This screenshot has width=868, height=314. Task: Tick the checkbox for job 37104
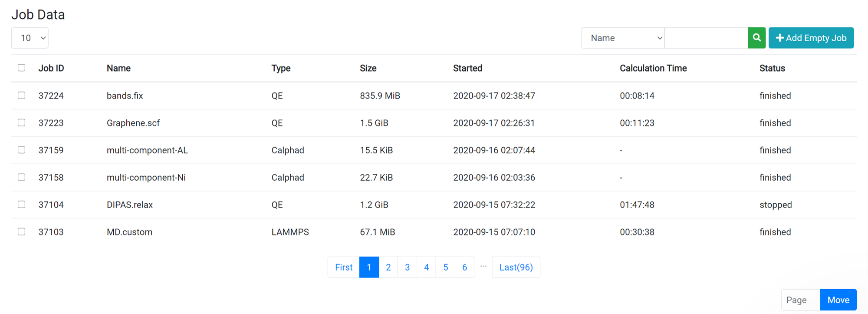tap(21, 204)
